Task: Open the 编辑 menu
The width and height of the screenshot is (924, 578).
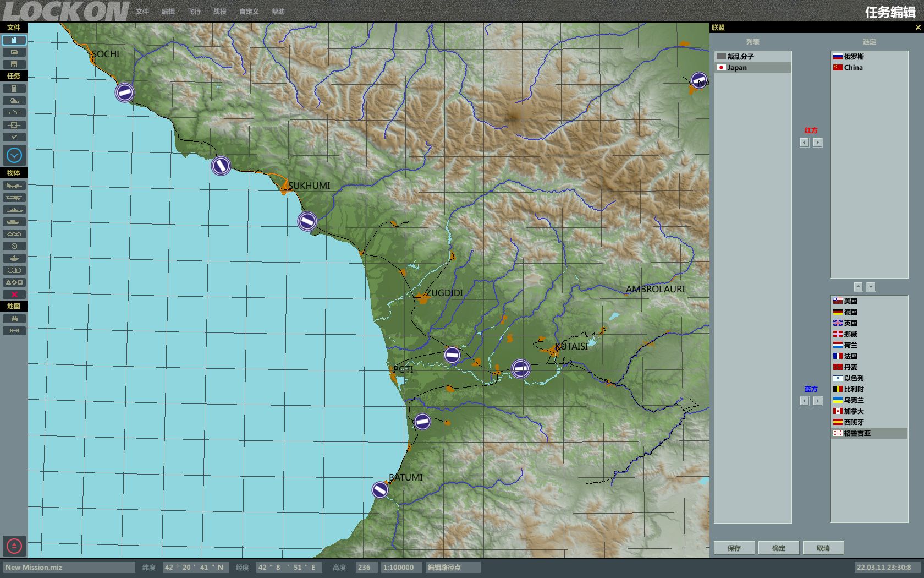Action: (168, 12)
